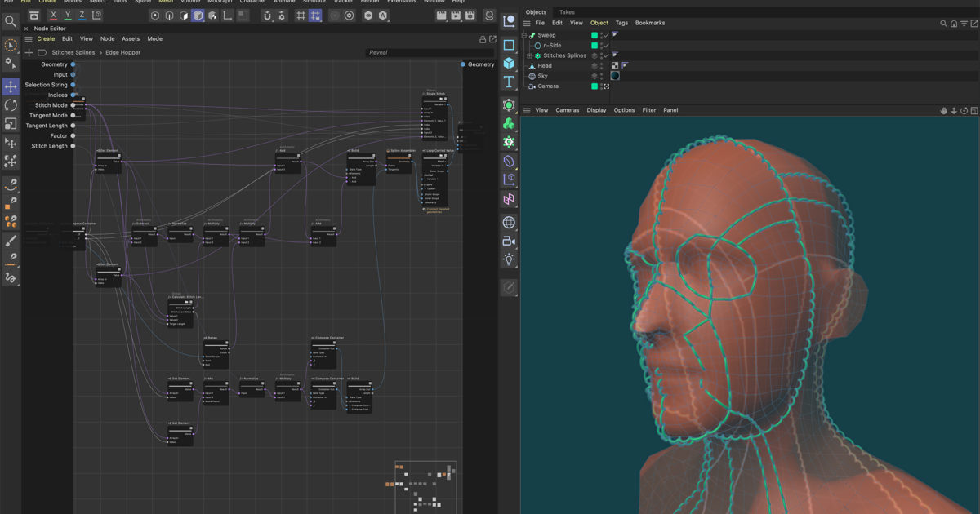
Task: Select the Scale tool
Action: tap(11, 124)
